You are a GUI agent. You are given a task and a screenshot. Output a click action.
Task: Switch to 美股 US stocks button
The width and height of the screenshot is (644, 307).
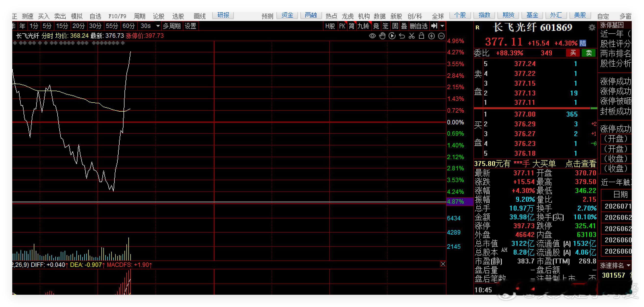click(x=580, y=15)
